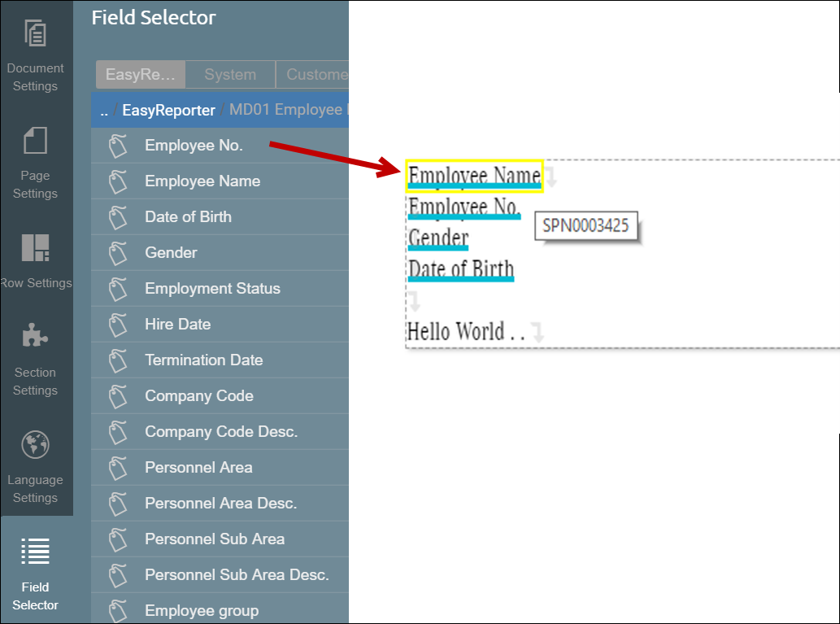Pick the Personnel Sub Area field

pos(214,539)
